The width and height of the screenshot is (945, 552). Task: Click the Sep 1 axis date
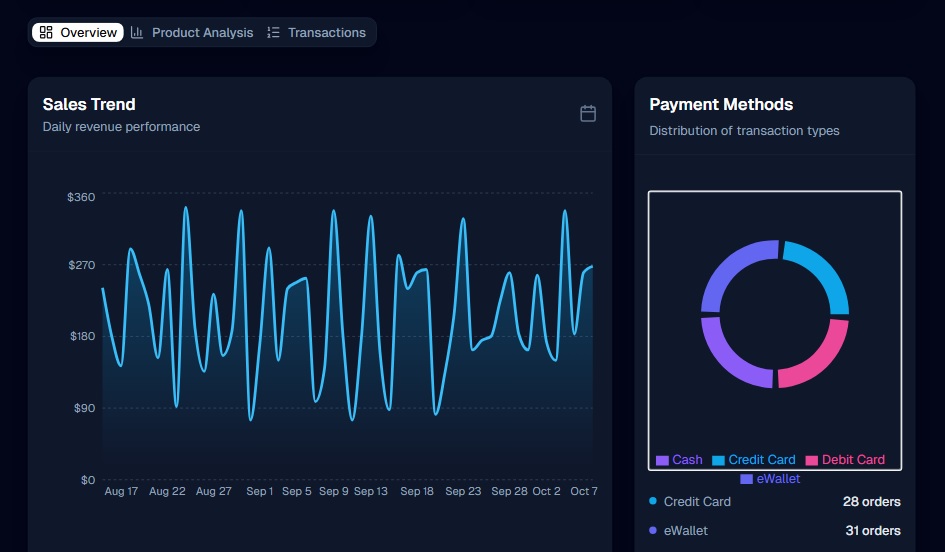[x=259, y=491]
